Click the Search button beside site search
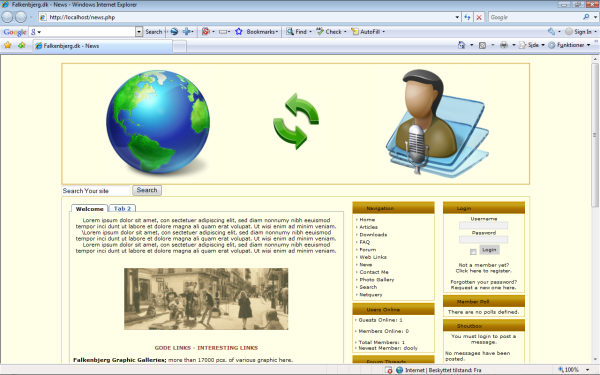This screenshot has width=600, height=375. pyautogui.click(x=147, y=190)
